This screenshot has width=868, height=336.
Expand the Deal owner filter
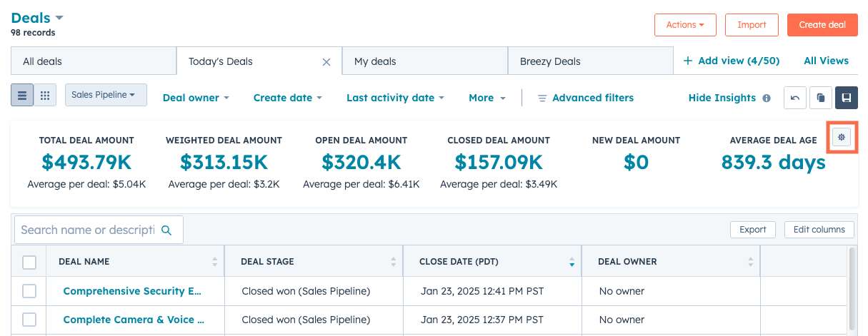coord(196,98)
